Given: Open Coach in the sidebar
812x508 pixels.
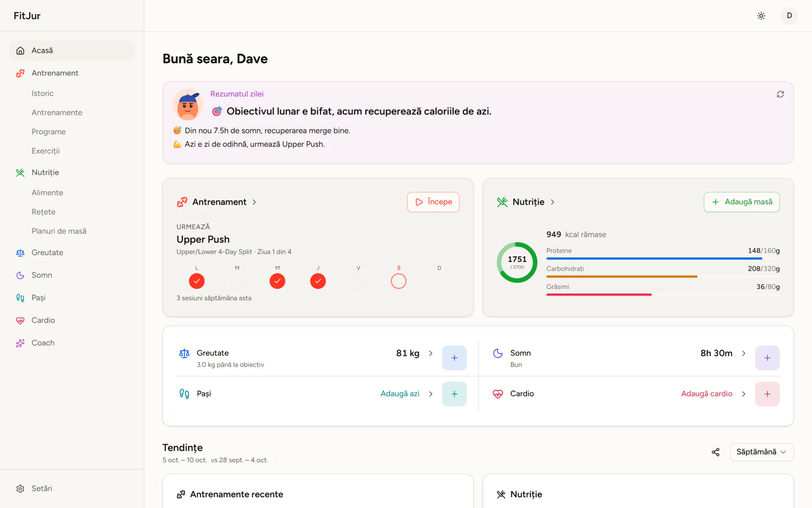Looking at the screenshot, I should point(72,343).
